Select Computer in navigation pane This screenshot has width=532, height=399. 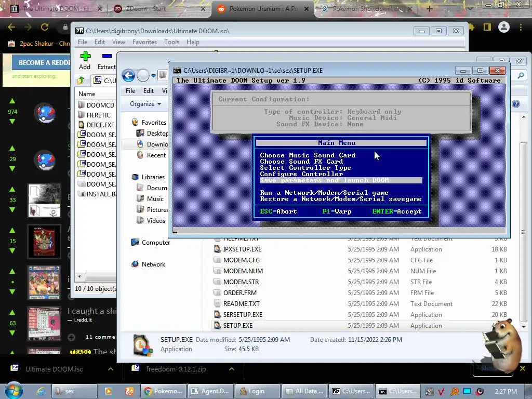(150, 242)
